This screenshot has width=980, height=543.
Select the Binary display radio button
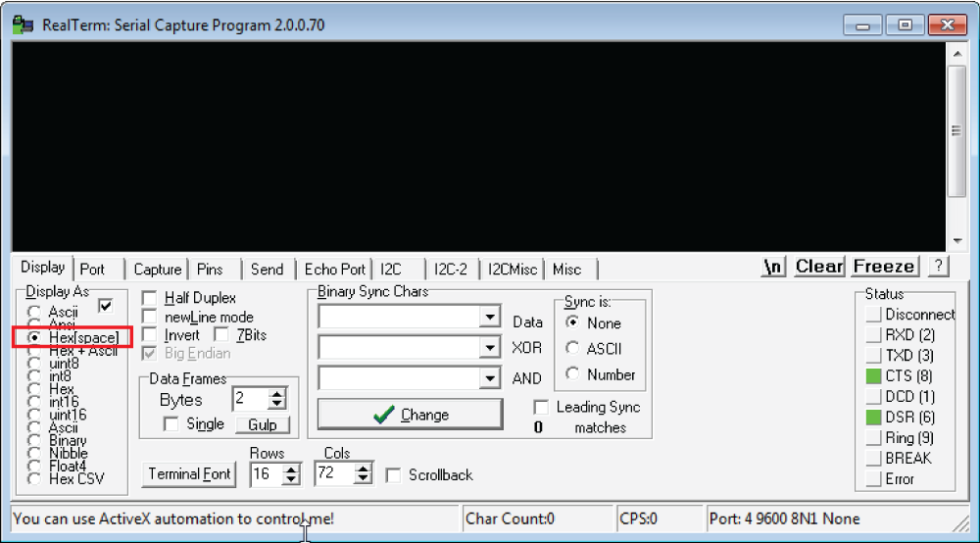[x=35, y=441]
